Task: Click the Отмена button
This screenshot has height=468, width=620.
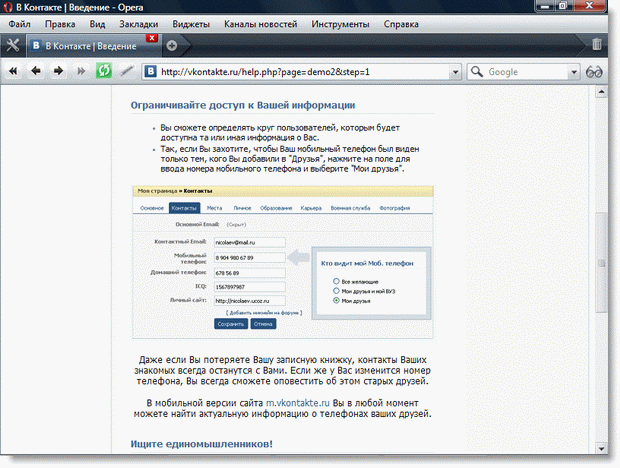Action: 263,324
